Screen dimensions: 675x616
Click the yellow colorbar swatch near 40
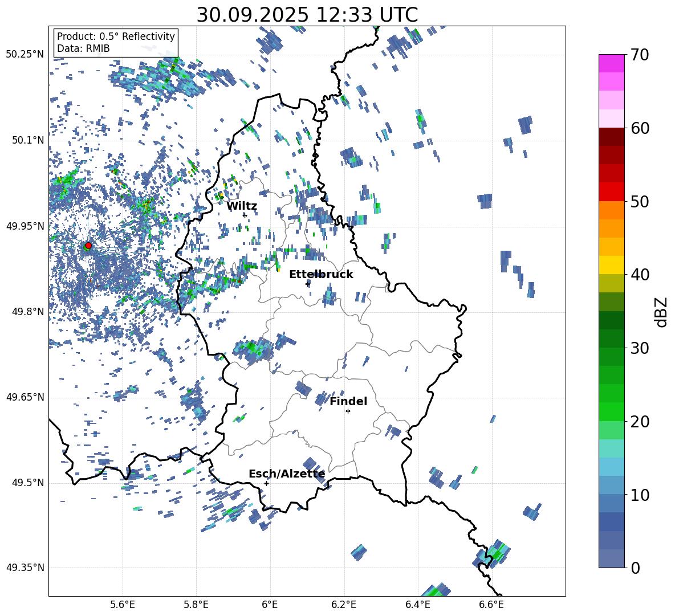(611, 265)
